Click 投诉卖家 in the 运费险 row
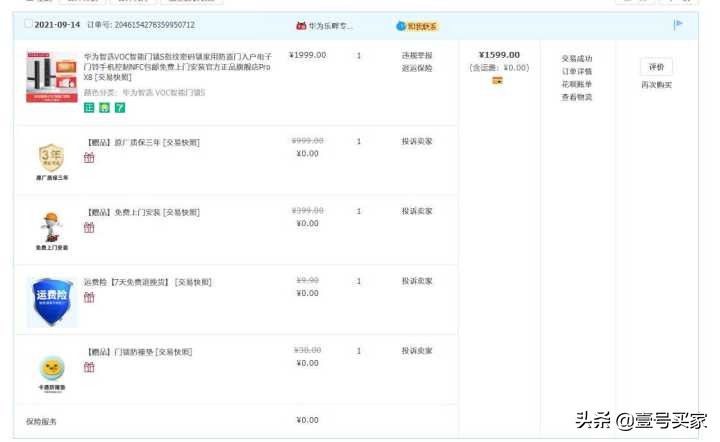Image resolution: width=720 pixels, height=442 pixels. coord(417,281)
